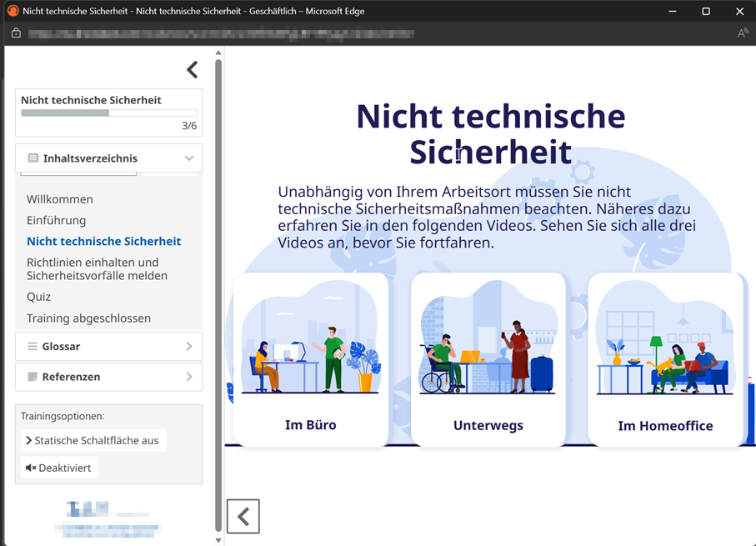Click the Glossar book icon
Screen dimensions: 756x546
point(33,345)
